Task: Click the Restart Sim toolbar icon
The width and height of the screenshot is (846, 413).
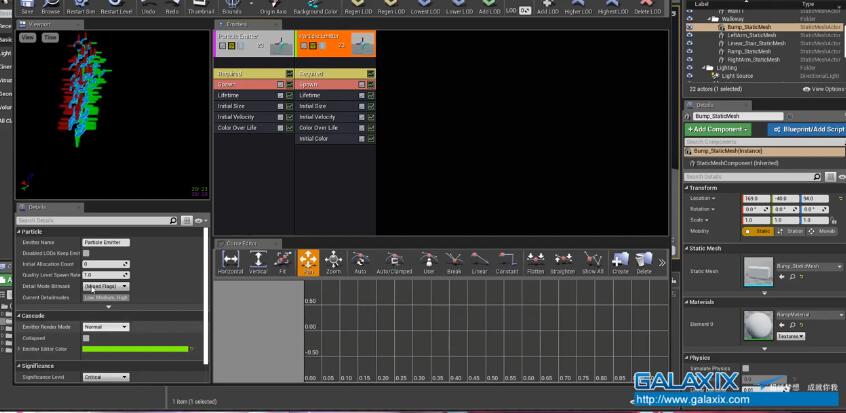Action: 81,5
